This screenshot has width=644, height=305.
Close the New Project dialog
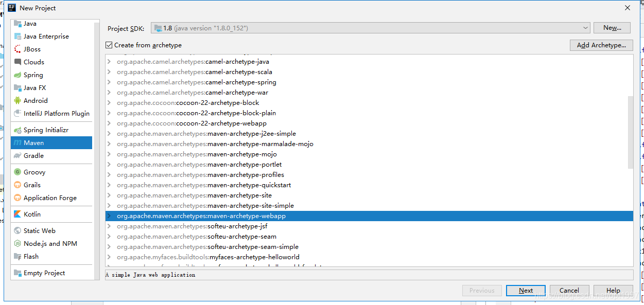point(628,8)
